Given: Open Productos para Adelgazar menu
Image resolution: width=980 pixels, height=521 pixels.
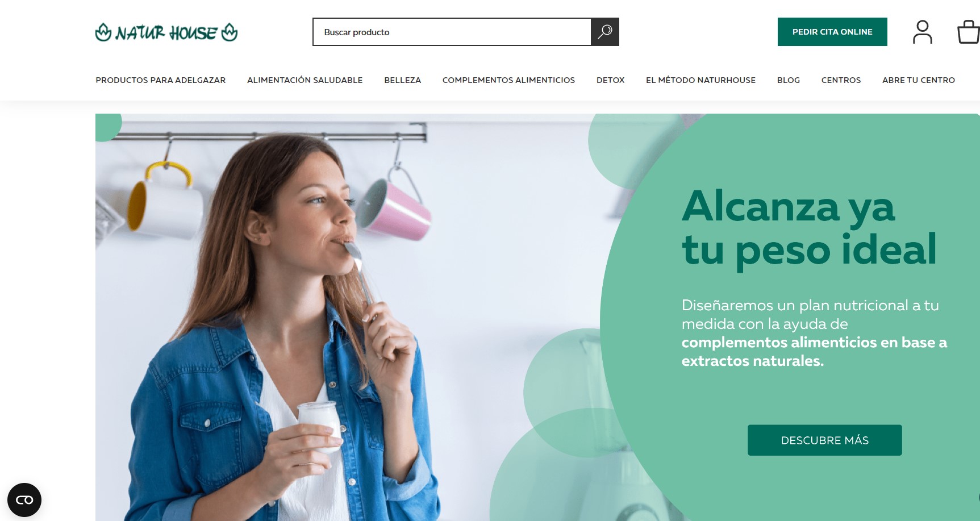Looking at the screenshot, I should [161, 80].
